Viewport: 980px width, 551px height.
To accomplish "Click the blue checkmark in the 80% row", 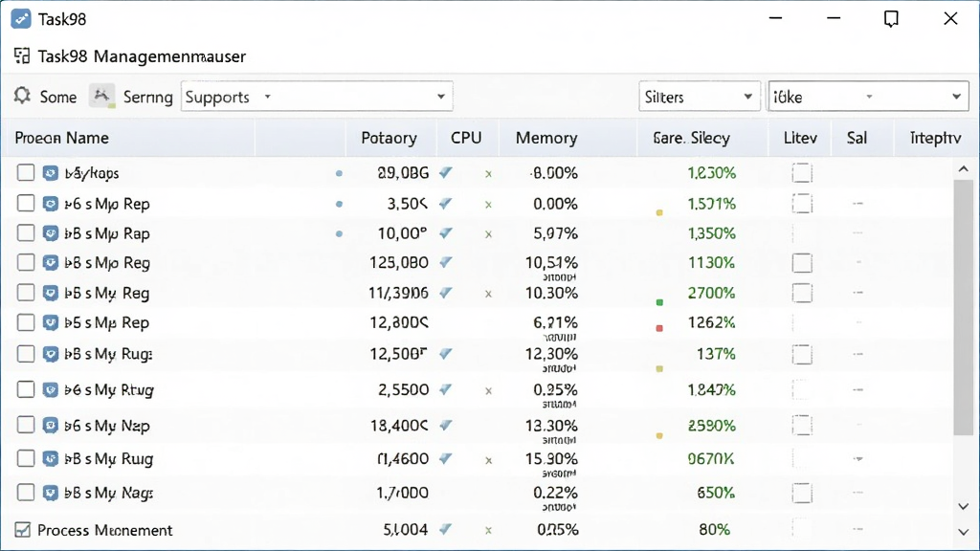I will coord(446,529).
